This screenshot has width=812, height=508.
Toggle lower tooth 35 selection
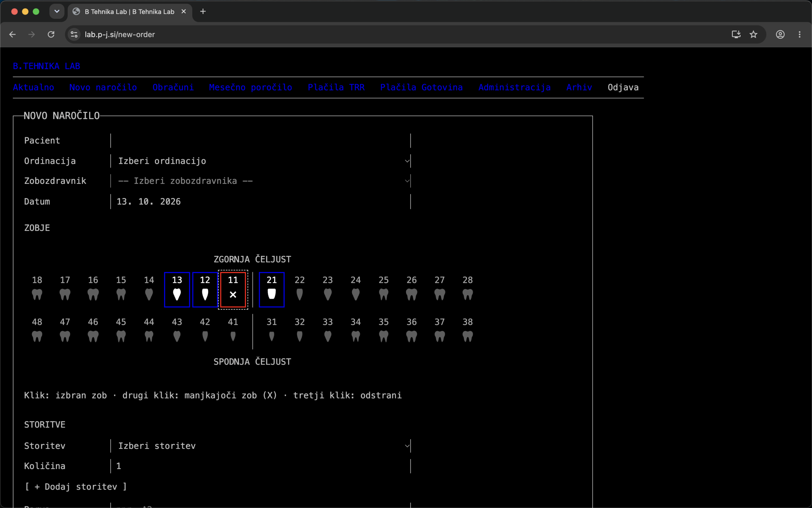click(x=383, y=331)
